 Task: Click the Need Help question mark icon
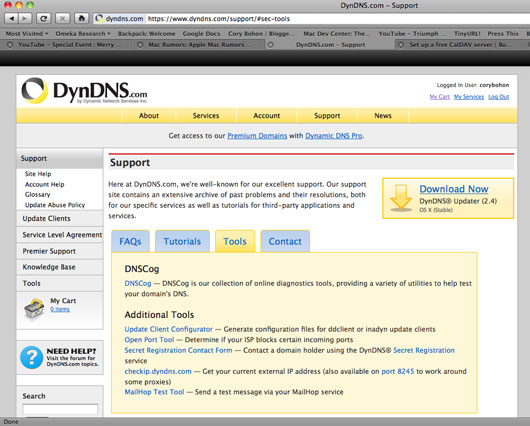point(31,357)
